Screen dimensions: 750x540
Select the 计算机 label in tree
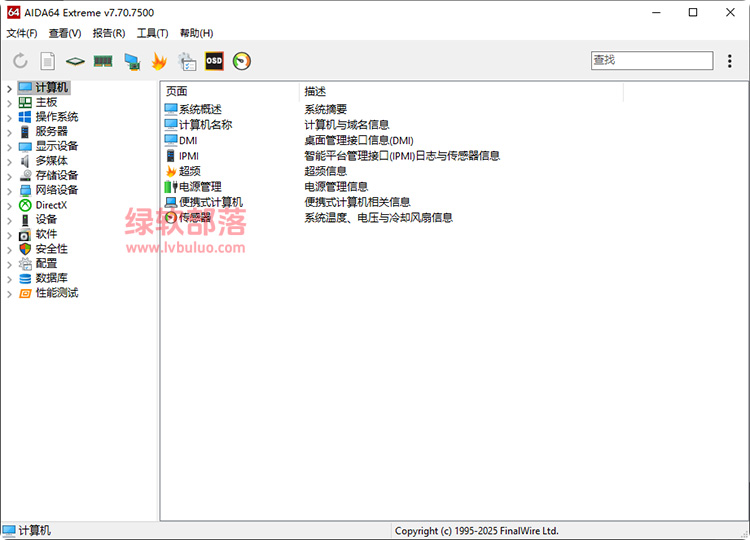pyautogui.click(x=52, y=88)
